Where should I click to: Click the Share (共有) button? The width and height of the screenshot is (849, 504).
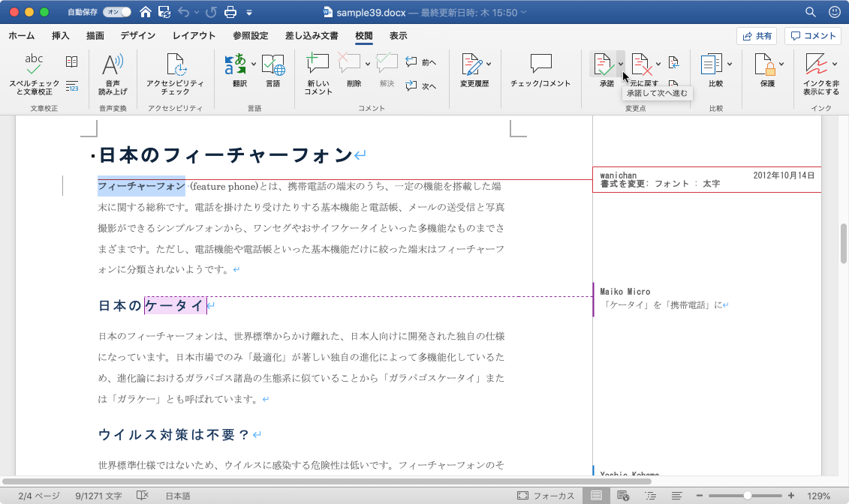756,36
